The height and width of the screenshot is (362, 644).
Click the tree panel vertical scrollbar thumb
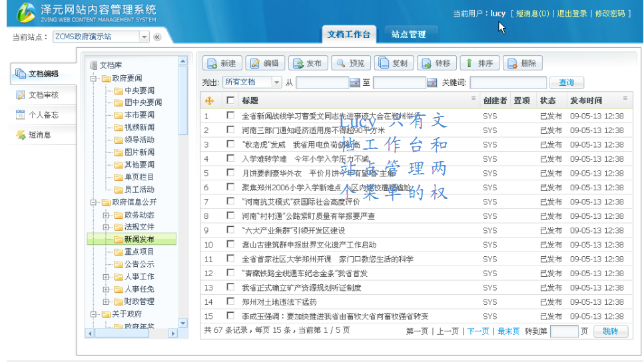[x=183, y=100]
